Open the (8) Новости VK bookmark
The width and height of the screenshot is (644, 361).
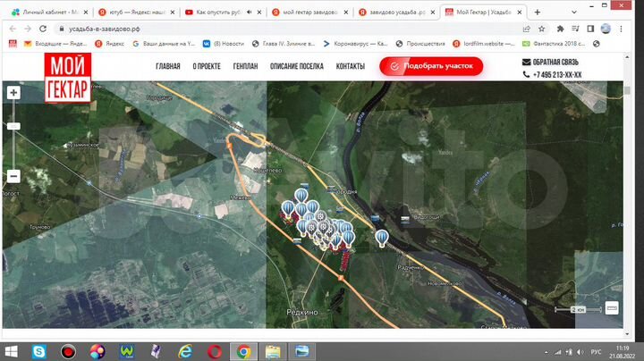tap(224, 44)
